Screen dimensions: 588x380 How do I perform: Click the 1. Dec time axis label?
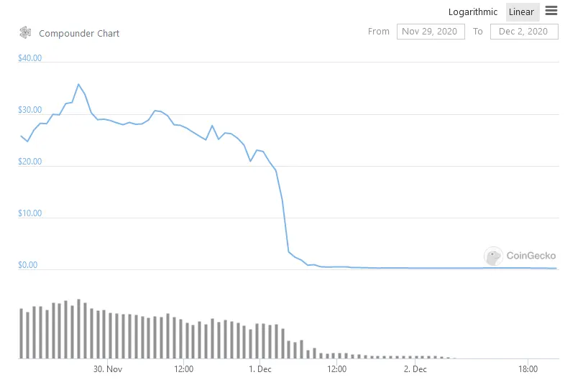click(260, 369)
